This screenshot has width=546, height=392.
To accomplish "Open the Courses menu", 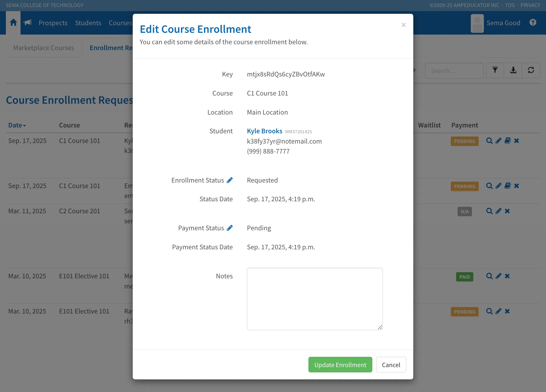I will click(120, 23).
